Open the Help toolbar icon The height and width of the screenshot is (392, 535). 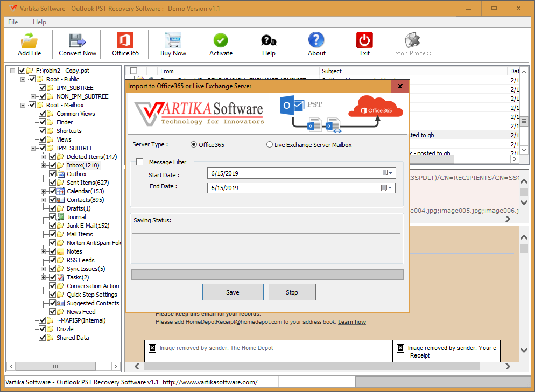269,40
